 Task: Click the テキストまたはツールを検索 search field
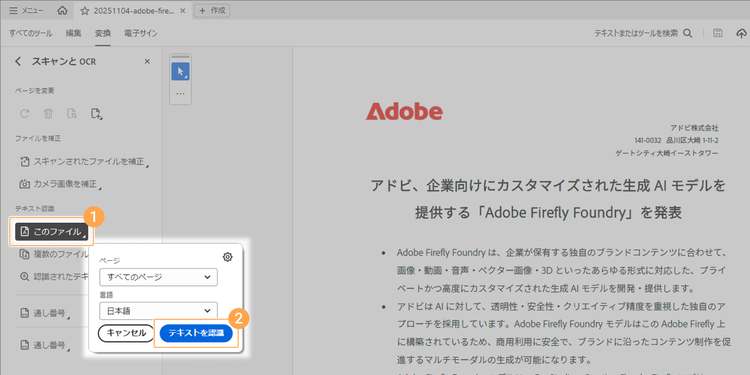point(636,33)
